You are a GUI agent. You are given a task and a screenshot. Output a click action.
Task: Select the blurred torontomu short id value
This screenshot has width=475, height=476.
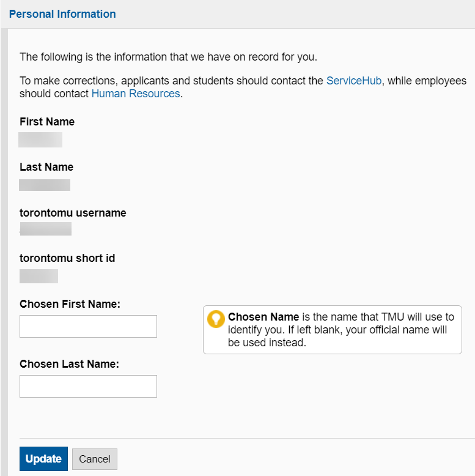coord(39,276)
